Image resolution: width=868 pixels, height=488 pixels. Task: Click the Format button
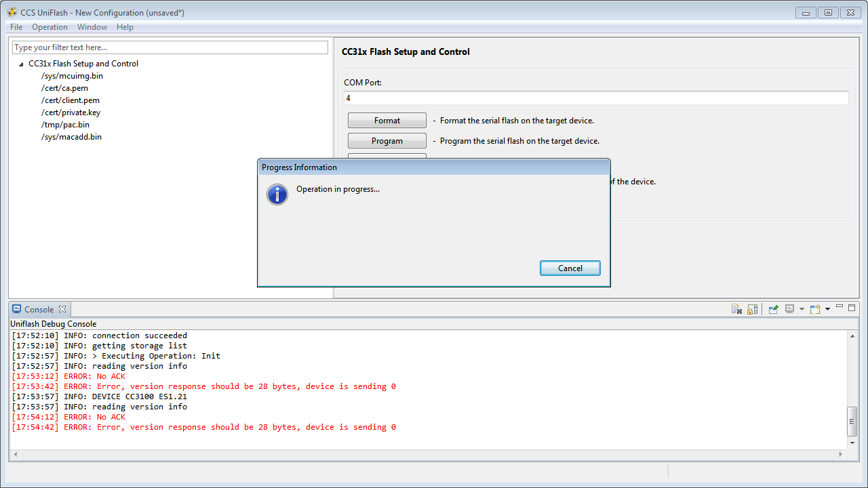387,121
